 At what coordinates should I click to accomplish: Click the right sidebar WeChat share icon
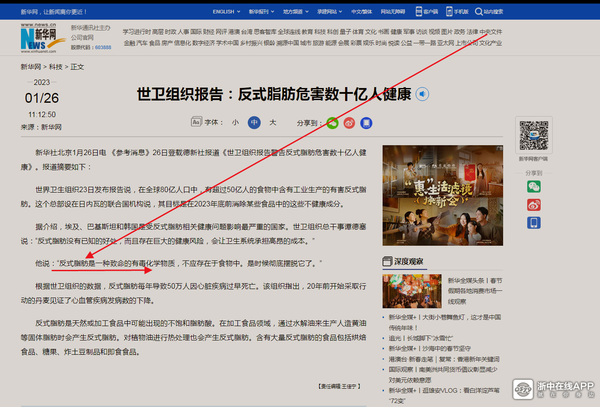click(533, 186)
